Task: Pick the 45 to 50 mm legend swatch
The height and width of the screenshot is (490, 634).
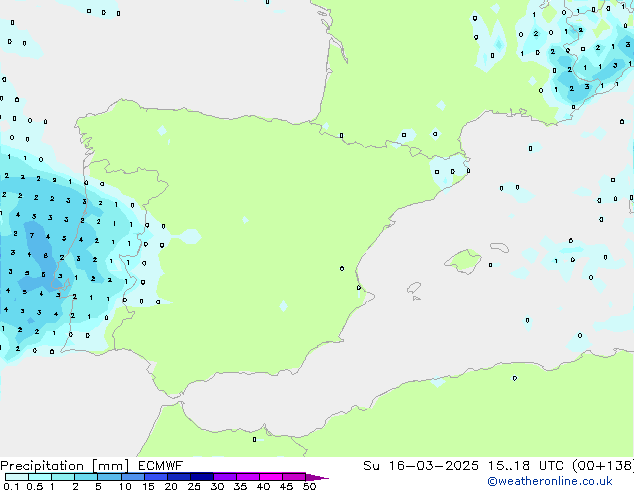Action: tap(294, 477)
